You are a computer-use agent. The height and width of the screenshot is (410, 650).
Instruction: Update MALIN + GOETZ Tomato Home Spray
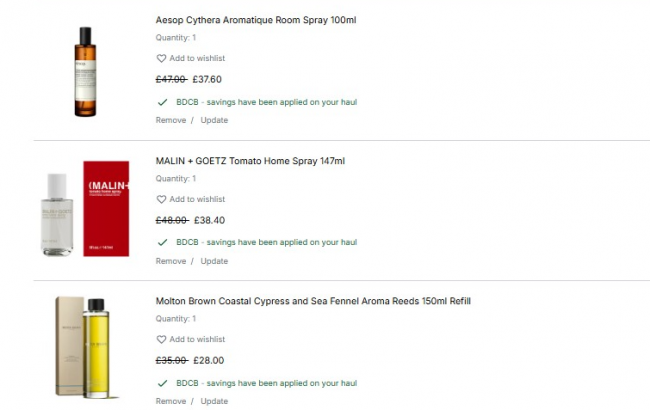coord(214,261)
